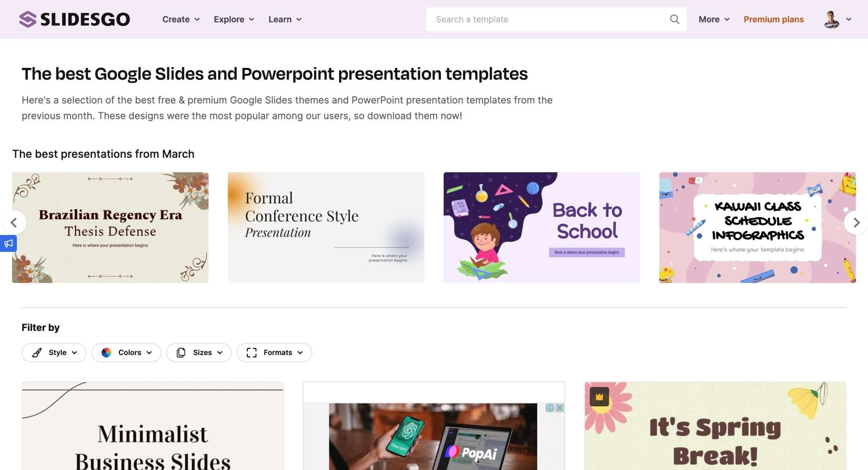Click the stacked-pages icon on the Sizes filter
This screenshot has width=868, height=470.
pos(181,352)
